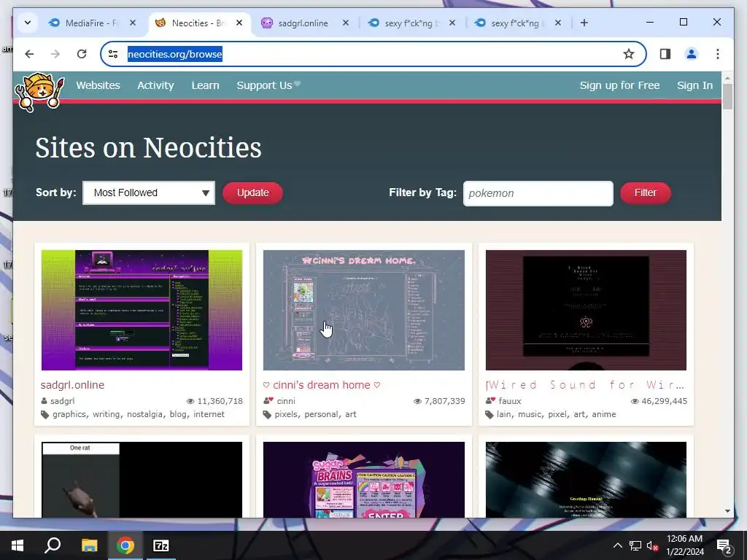Click cinni's dream home title link
This screenshot has width=747, height=560.
pyautogui.click(x=322, y=385)
